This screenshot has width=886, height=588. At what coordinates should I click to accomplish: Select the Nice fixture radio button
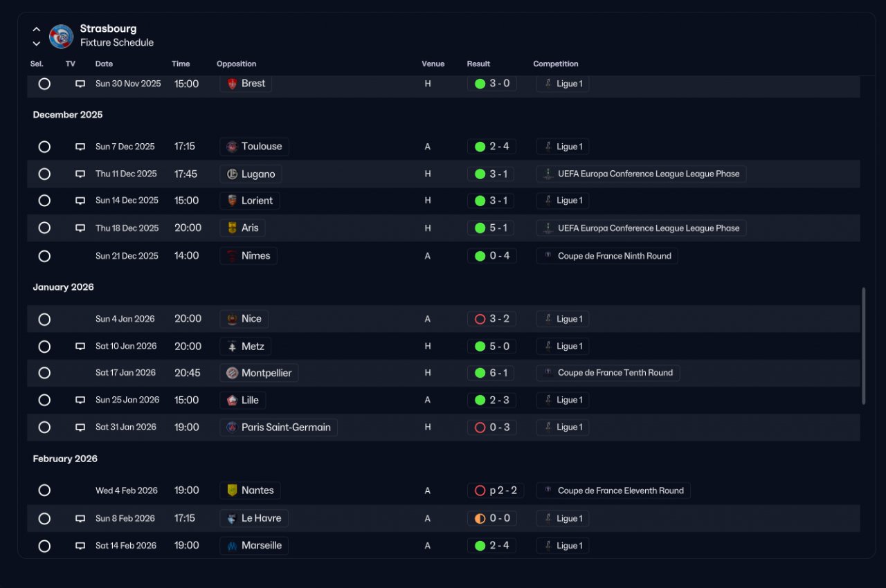click(44, 319)
